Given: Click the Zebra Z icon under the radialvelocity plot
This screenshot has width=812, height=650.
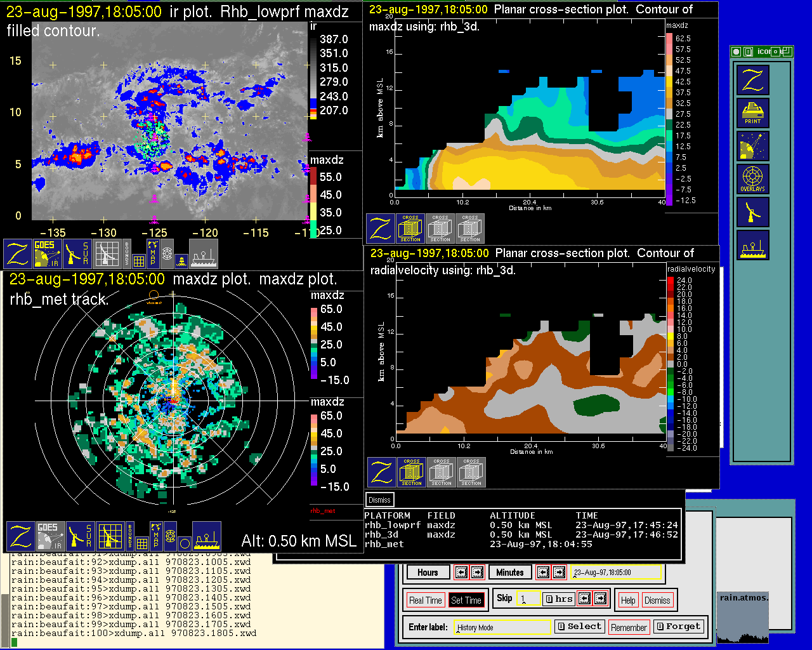Looking at the screenshot, I should 382,472.
